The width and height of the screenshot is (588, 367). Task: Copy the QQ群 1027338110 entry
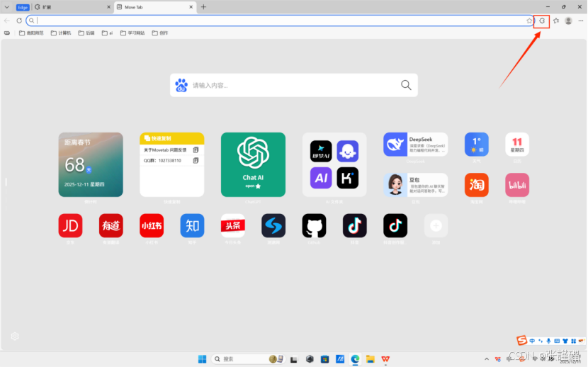pos(196,160)
